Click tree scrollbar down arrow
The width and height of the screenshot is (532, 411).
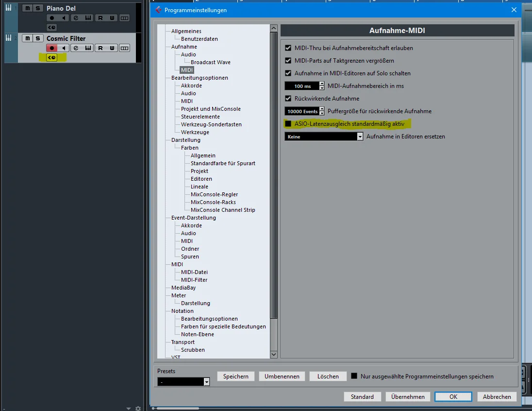(x=273, y=354)
